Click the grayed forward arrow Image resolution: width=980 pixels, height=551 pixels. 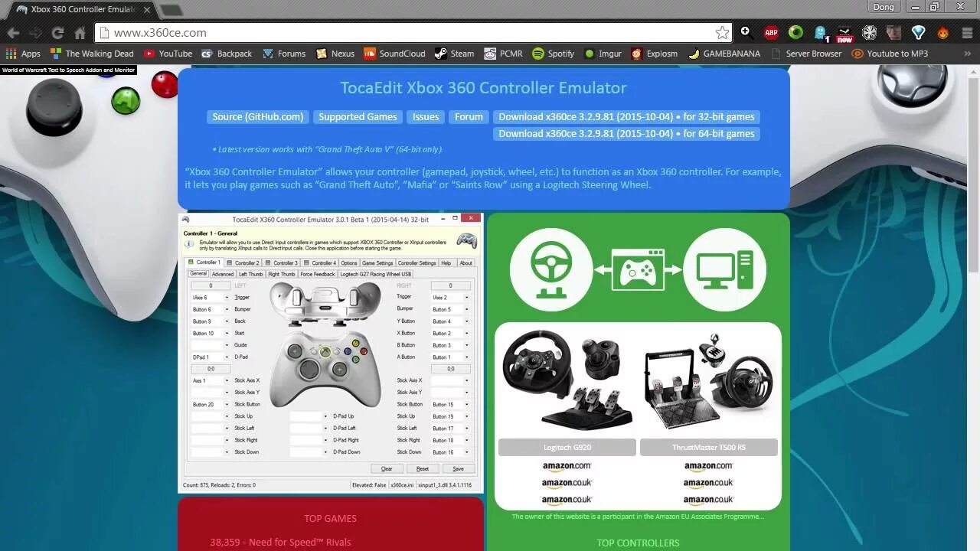click(x=35, y=33)
